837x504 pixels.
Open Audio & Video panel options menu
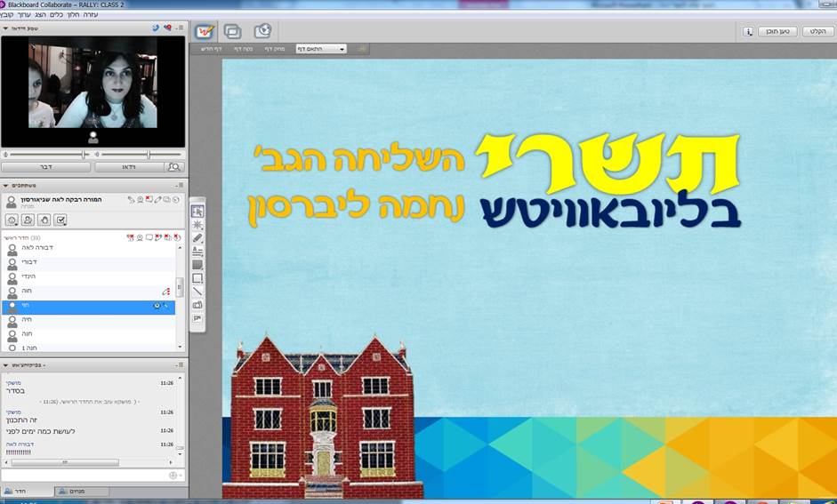point(180,28)
